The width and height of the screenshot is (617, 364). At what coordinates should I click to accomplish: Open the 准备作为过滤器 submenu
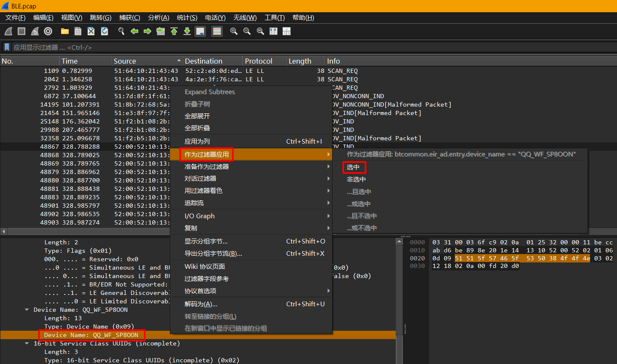[207, 167]
